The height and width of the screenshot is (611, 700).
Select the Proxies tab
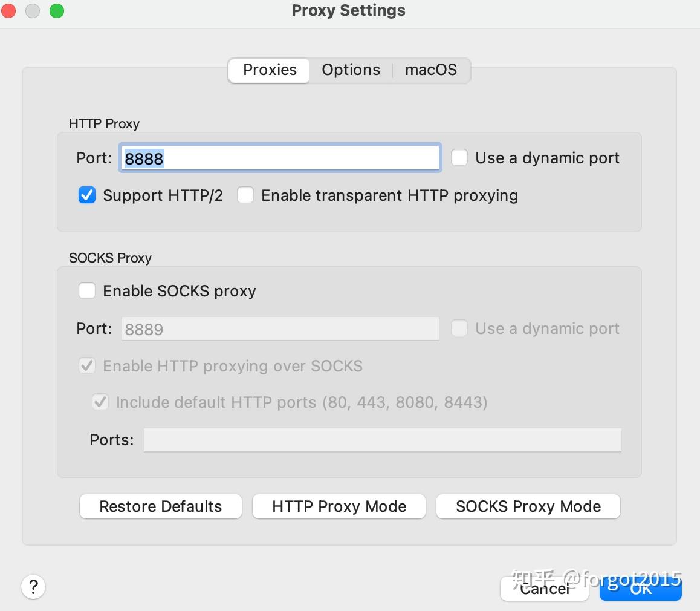pyautogui.click(x=268, y=70)
